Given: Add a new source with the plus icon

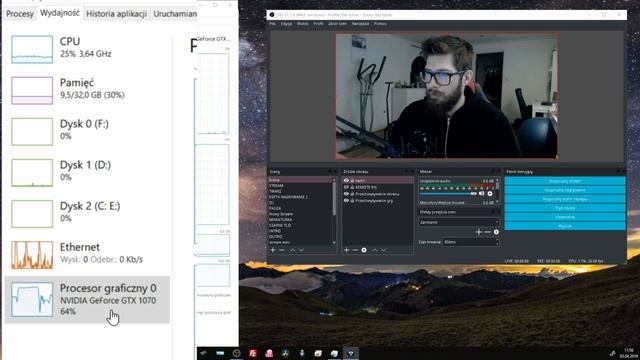Looking at the screenshot, I should coord(347,250).
